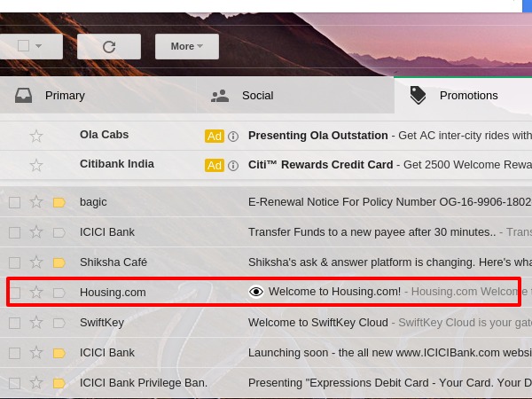The width and height of the screenshot is (532, 399).
Task: Star the Housing.com email
Action: tap(36, 292)
